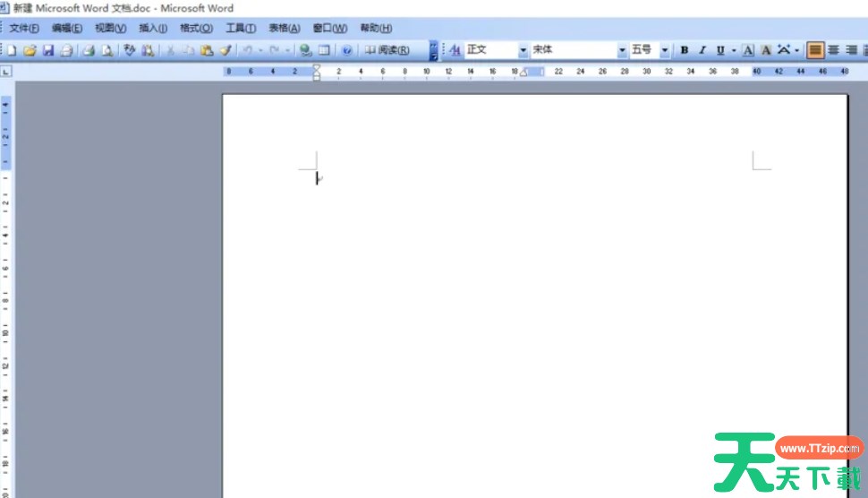
Task: Click the tab stop selector at ruler corner
Action: coord(6,72)
